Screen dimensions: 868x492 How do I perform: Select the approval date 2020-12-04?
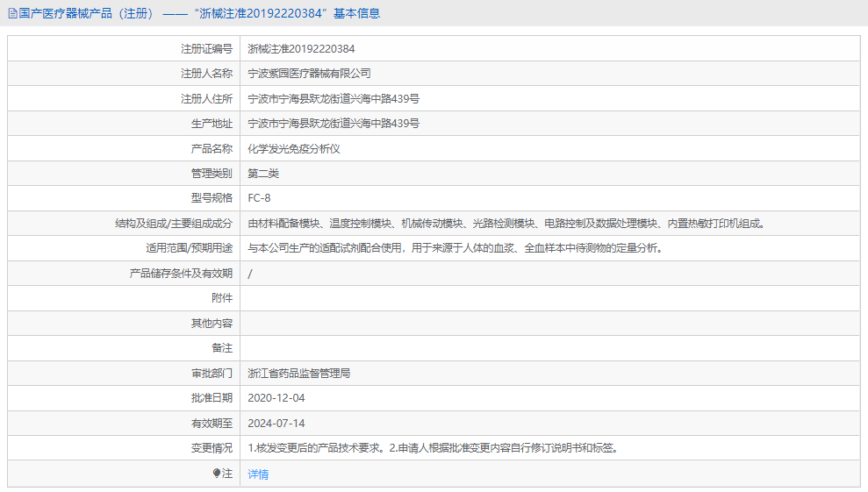[x=276, y=398]
